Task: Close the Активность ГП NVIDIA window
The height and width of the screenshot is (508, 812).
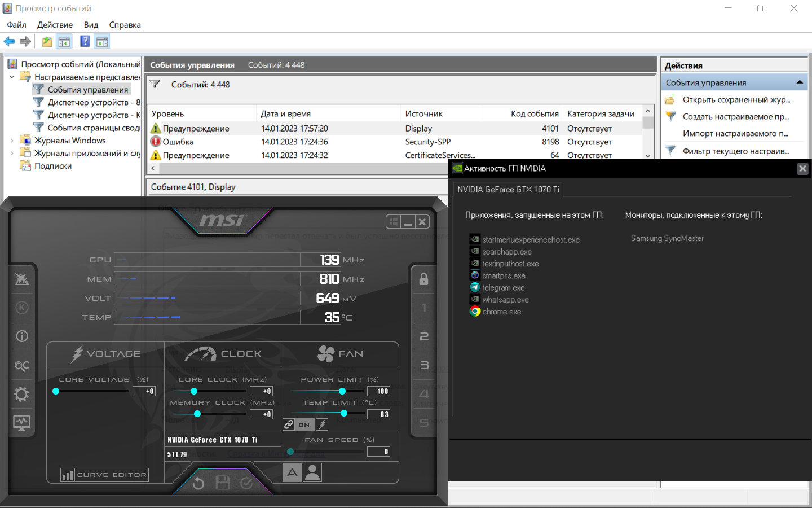Action: (x=803, y=169)
